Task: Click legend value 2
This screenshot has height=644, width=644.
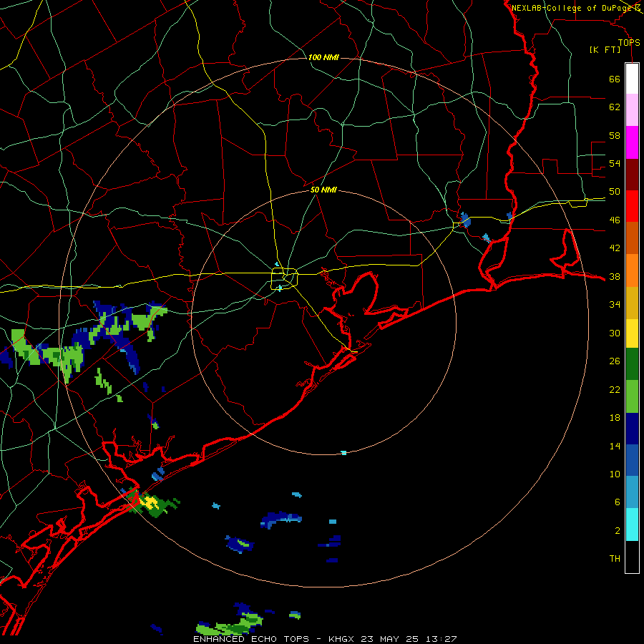Action: 617,531
